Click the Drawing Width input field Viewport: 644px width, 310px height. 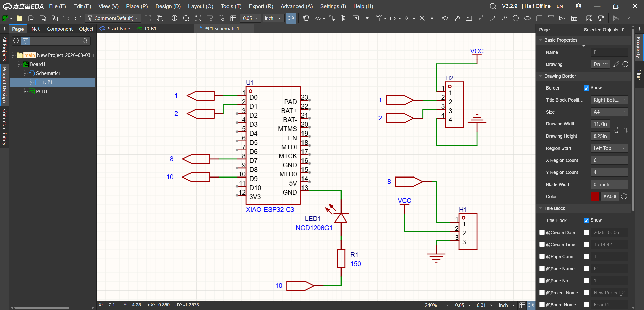(600, 124)
